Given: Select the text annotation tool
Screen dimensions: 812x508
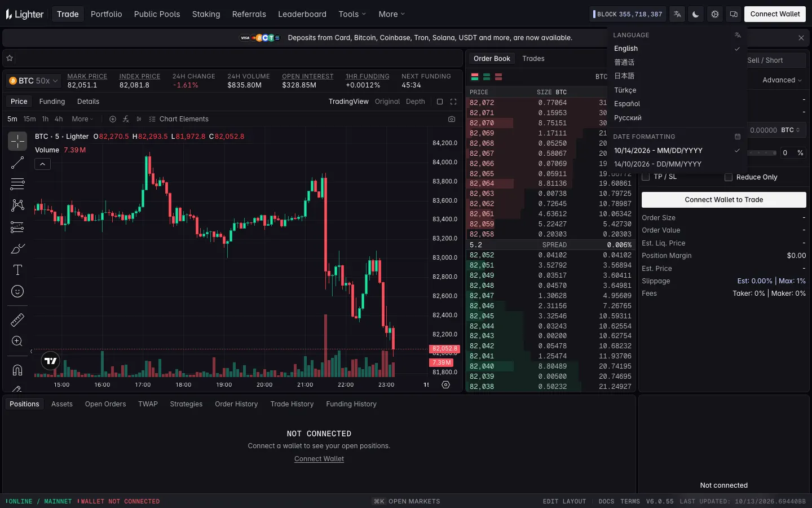Looking at the screenshot, I should click(x=17, y=270).
